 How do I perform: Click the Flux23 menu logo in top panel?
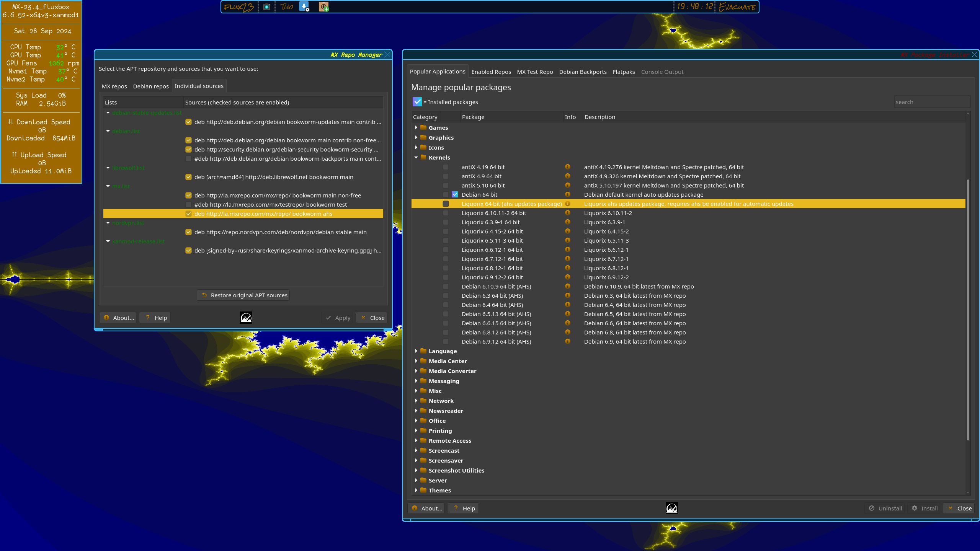click(x=239, y=7)
